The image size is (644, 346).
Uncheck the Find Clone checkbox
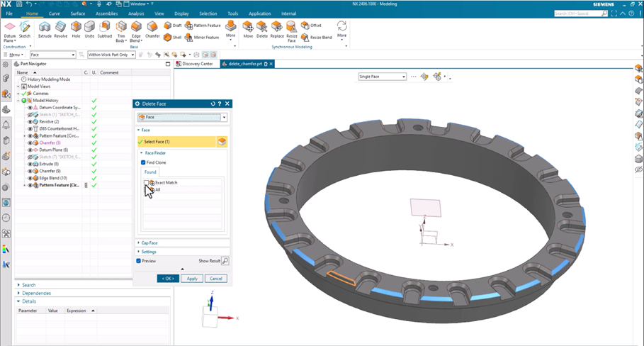143,162
